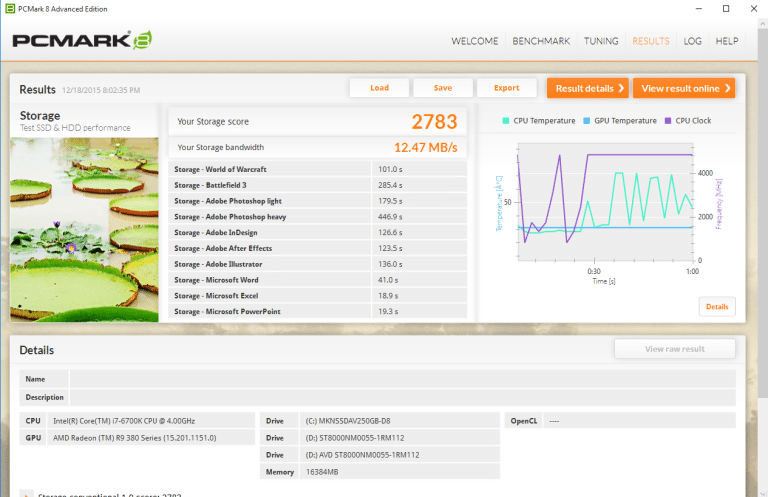Click the Save result button
This screenshot has height=497, width=768.
pos(443,88)
